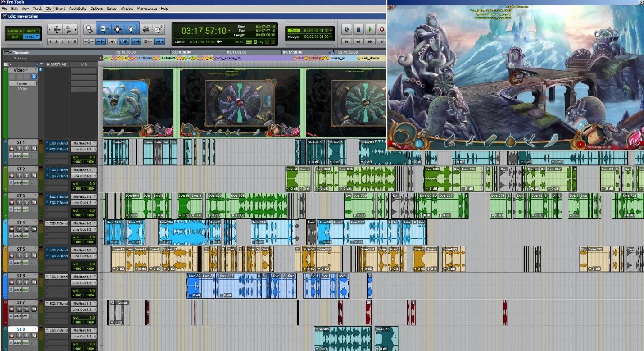The width and height of the screenshot is (644, 351).
Task: Toggle Automation Follows Edit icon
Action: tap(124, 41)
